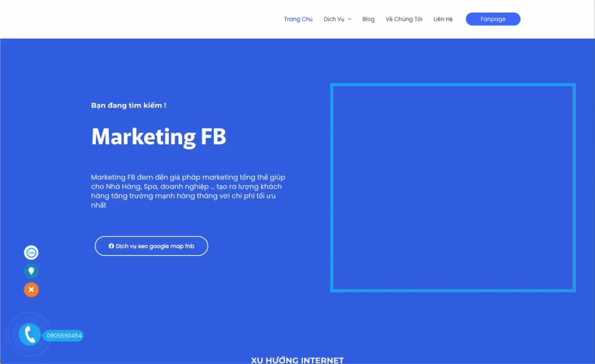Open the Blog menu item
The height and width of the screenshot is (364, 595).
[368, 19]
